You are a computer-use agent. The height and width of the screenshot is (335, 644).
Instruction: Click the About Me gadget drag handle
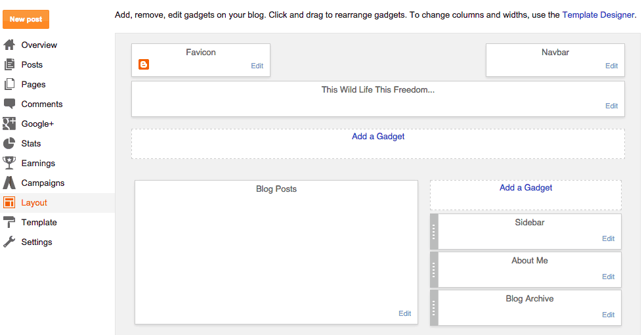coord(434,270)
